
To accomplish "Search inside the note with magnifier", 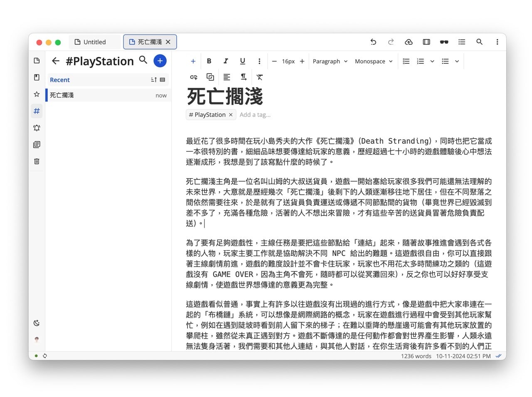I will tap(479, 42).
